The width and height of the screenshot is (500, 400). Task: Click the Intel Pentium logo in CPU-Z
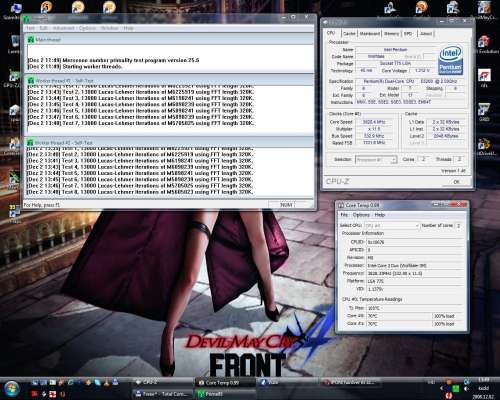(x=450, y=60)
